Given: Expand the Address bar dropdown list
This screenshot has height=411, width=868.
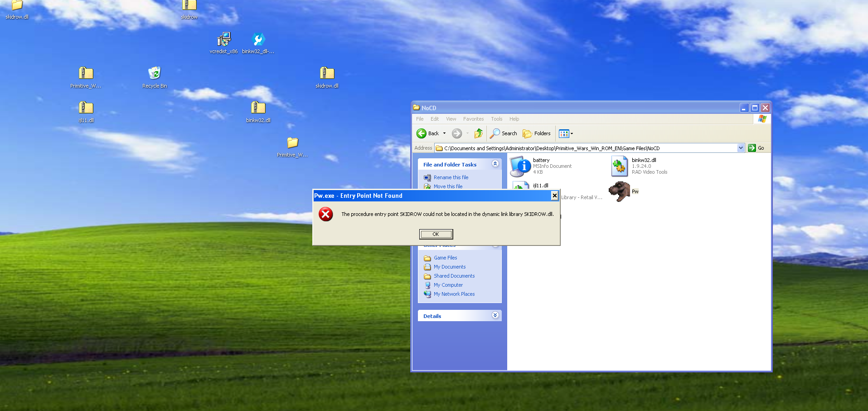Looking at the screenshot, I should click(x=741, y=148).
